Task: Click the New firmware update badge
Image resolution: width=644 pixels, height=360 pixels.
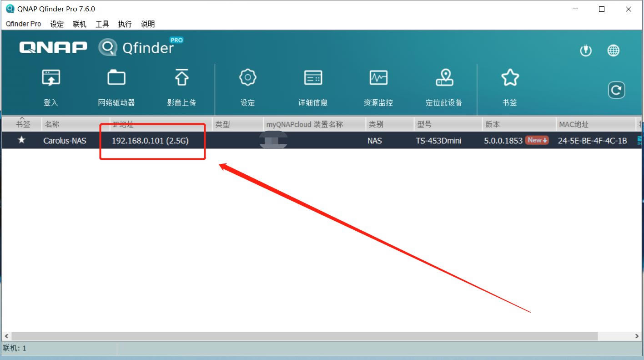Action: [x=537, y=140]
